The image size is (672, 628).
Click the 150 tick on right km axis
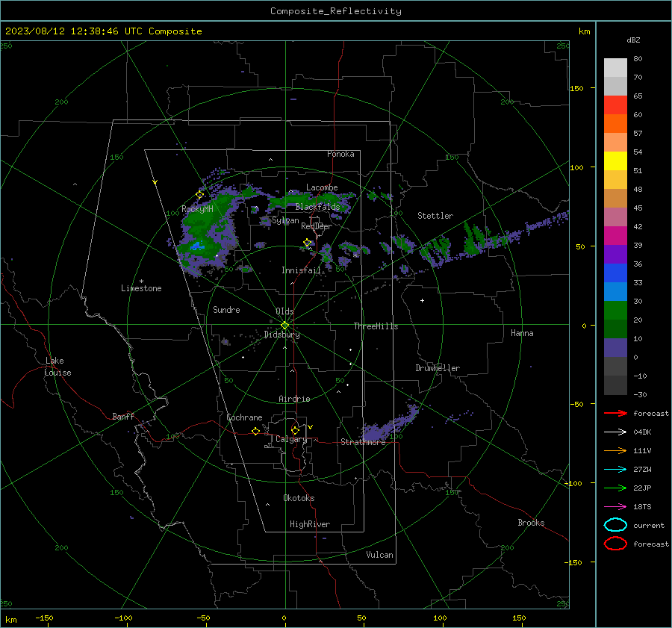click(576, 88)
